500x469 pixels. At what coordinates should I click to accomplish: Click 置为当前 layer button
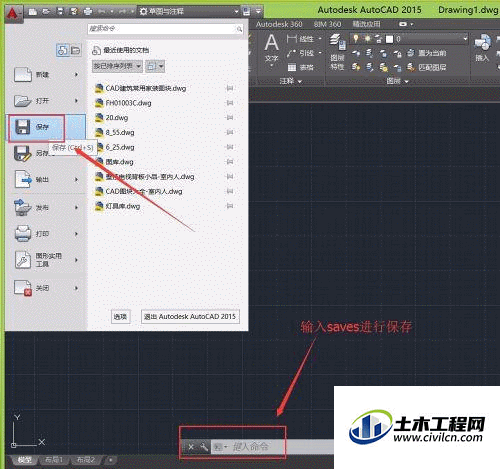pos(427,53)
